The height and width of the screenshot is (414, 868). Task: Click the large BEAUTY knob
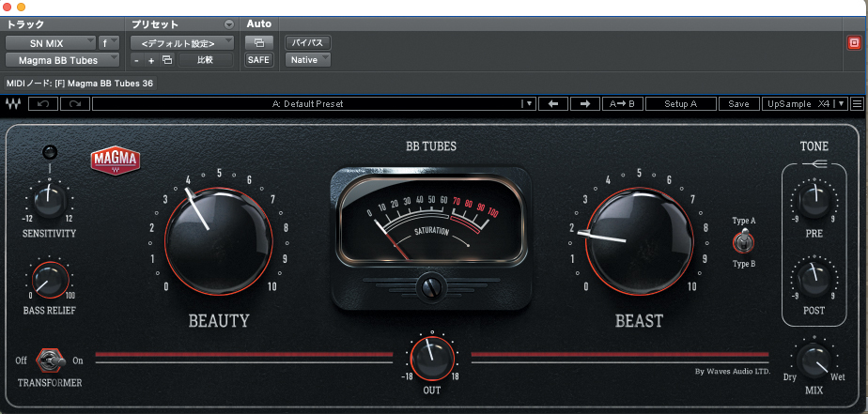coord(219,242)
